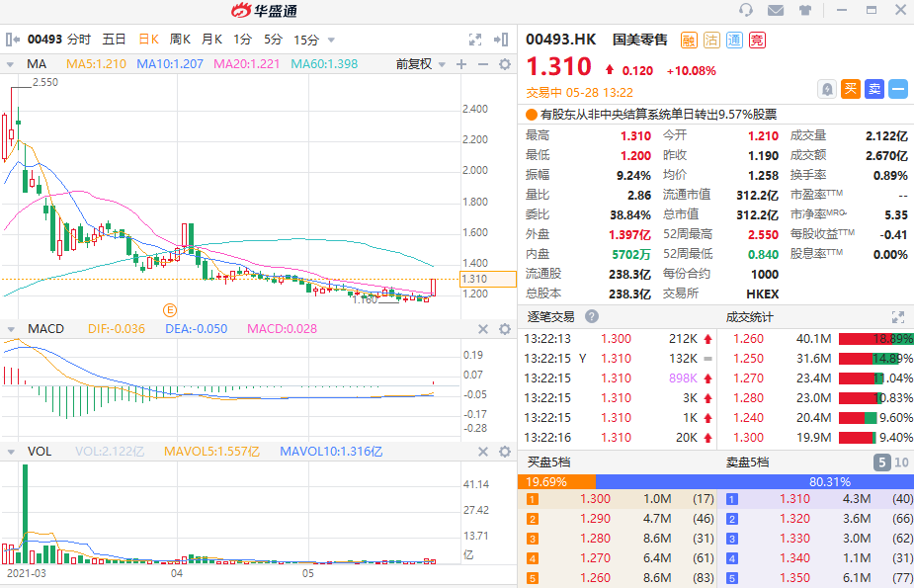Open the skin theme shirt icon
The height and width of the screenshot is (588, 914).
[805, 11]
